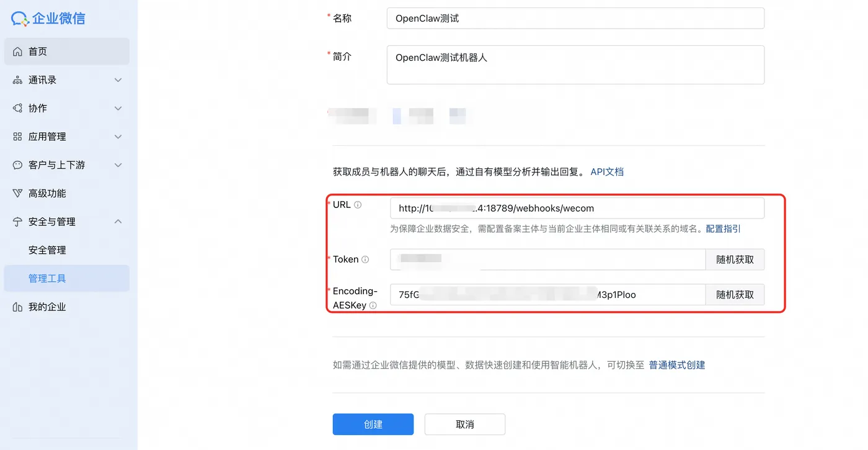Viewport: 868px width, 450px height.
Task: Click the 高级功能 diamond icon
Action: (17, 193)
